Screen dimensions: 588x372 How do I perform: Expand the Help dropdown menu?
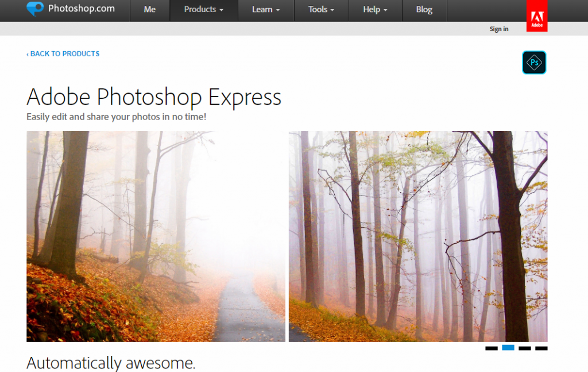[x=374, y=9]
